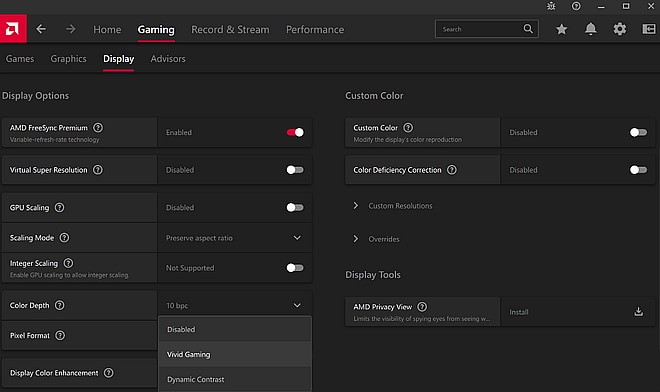660x392 pixels.
Task: Open the Performance tab
Action: coord(315,29)
